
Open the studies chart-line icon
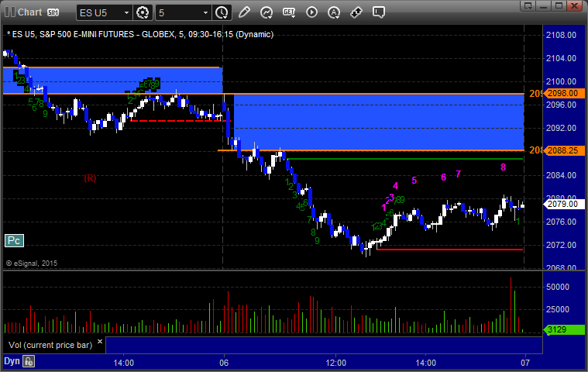(x=266, y=12)
